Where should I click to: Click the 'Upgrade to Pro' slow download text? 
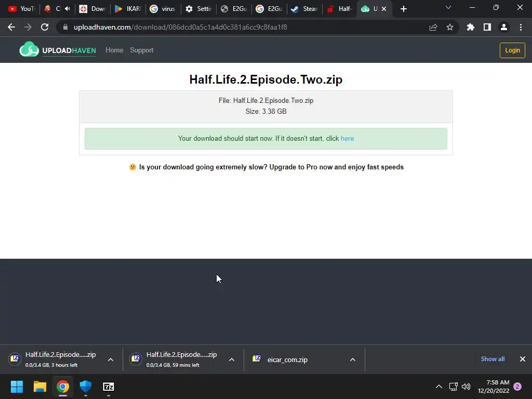[271, 167]
